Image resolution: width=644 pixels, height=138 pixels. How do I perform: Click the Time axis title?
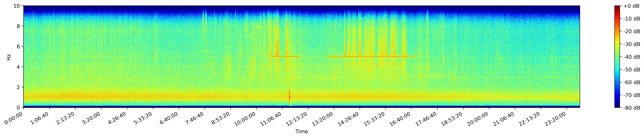301,132
